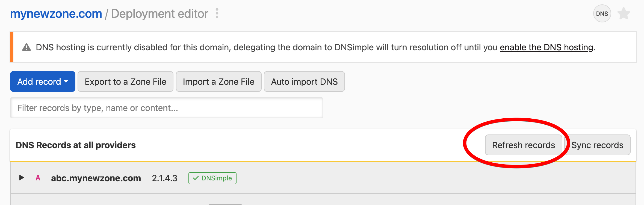Viewport: 644px width, 205px height.
Task: Click the pink A record type icon
Action: tap(38, 178)
